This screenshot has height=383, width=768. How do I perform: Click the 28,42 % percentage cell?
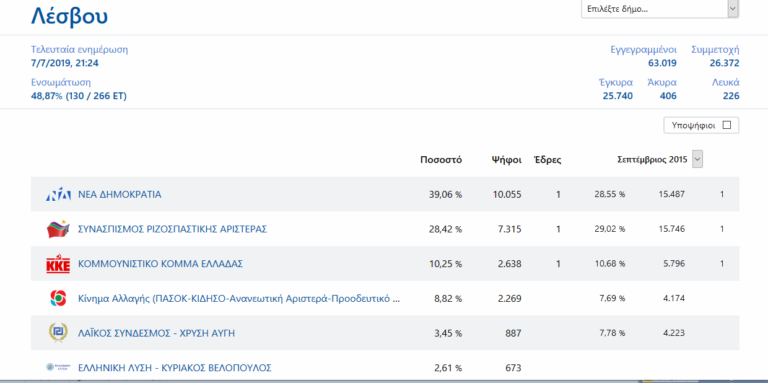click(445, 229)
